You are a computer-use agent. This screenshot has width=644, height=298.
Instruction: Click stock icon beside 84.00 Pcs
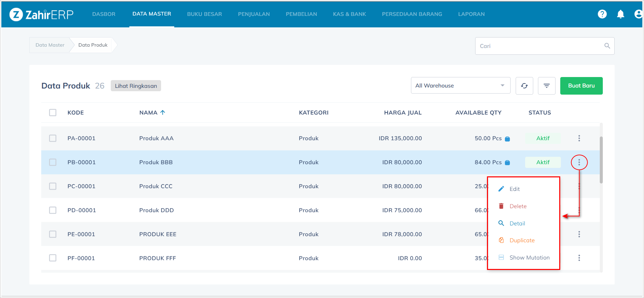pyautogui.click(x=507, y=163)
